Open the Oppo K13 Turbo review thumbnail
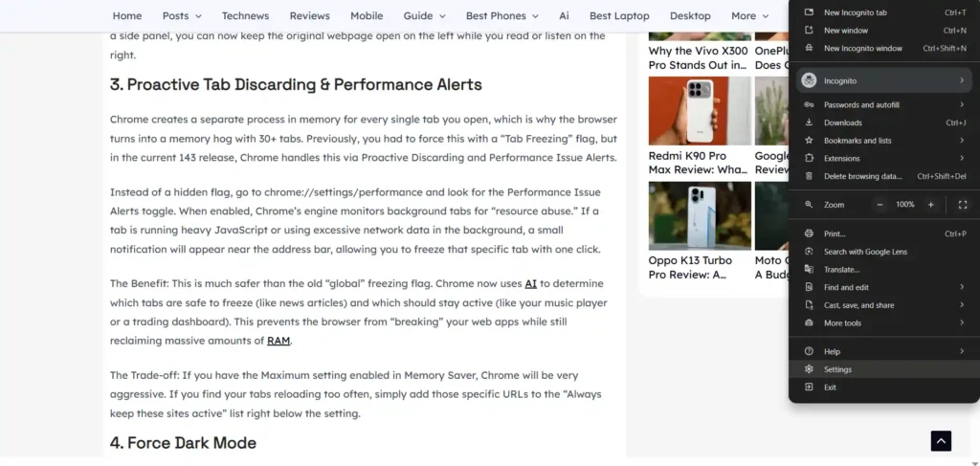980x466 pixels. pyautogui.click(x=700, y=215)
